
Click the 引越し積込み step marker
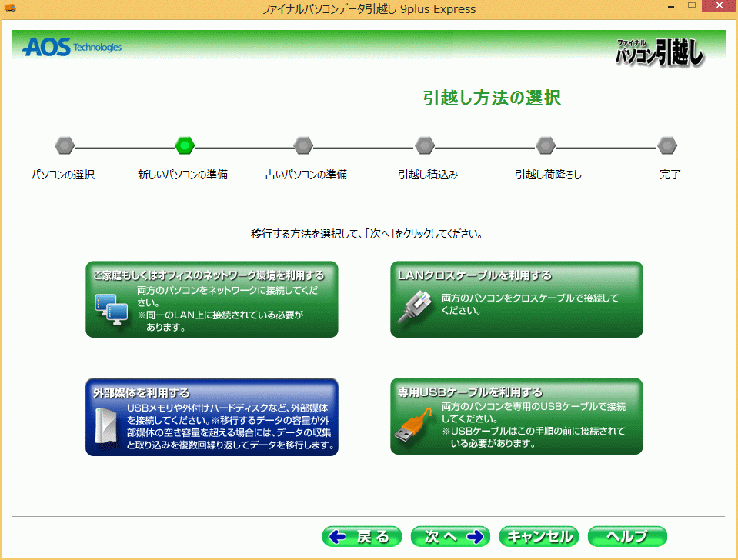[x=425, y=145]
